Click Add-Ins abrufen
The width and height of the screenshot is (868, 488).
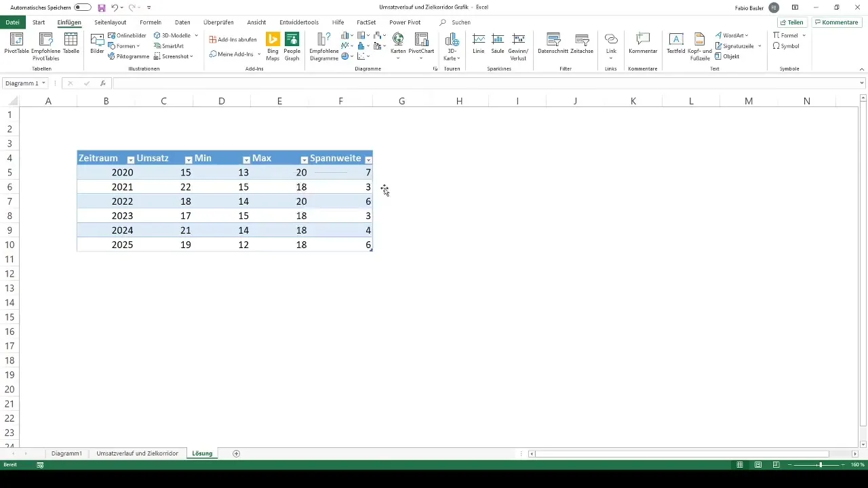tap(233, 39)
